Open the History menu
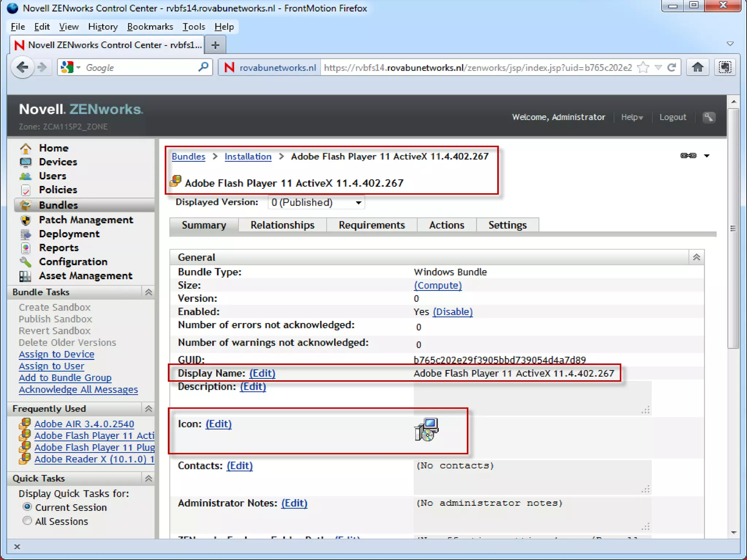 103,27
